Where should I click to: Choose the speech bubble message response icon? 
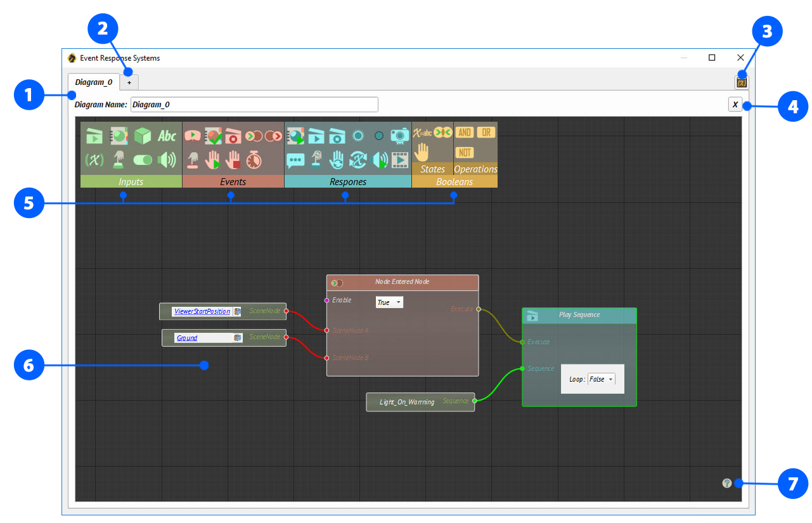(295, 160)
